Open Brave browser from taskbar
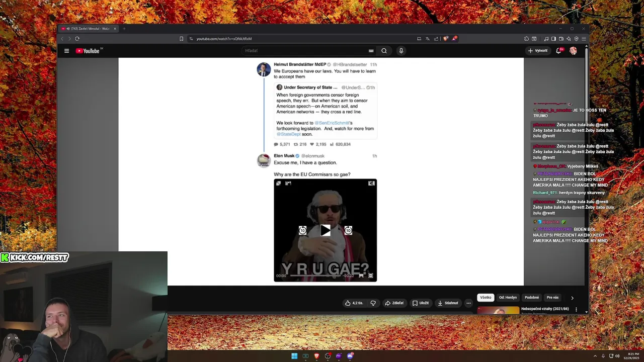 [316, 356]
